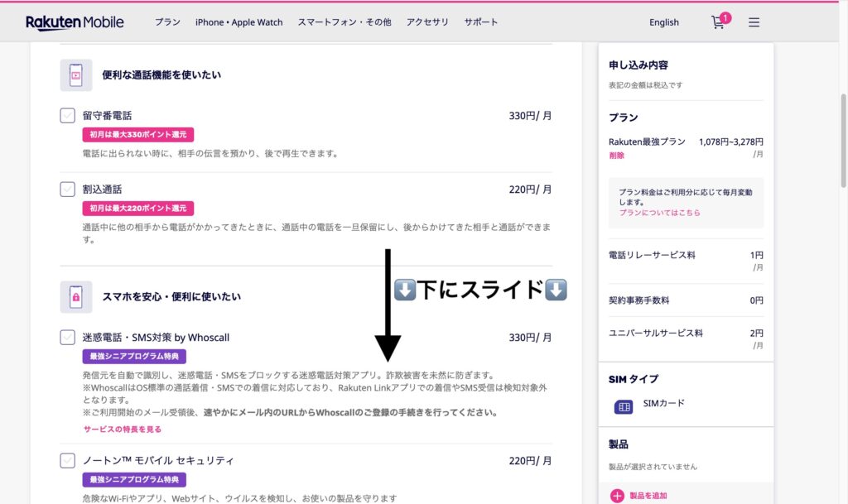Click the 220円/月 price for 割込通話

tap(530, 189)
